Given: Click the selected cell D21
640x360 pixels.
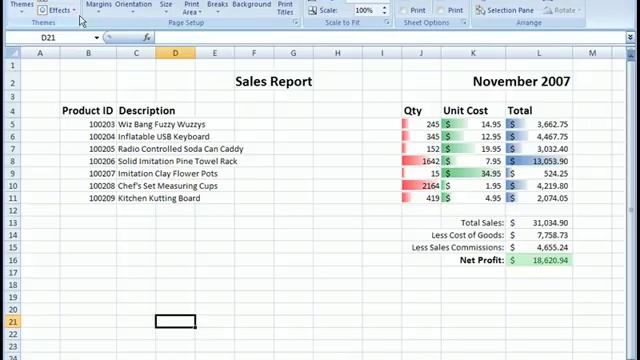Looking at the screenshot, I should pyautogui.click(x=176, y=322).
